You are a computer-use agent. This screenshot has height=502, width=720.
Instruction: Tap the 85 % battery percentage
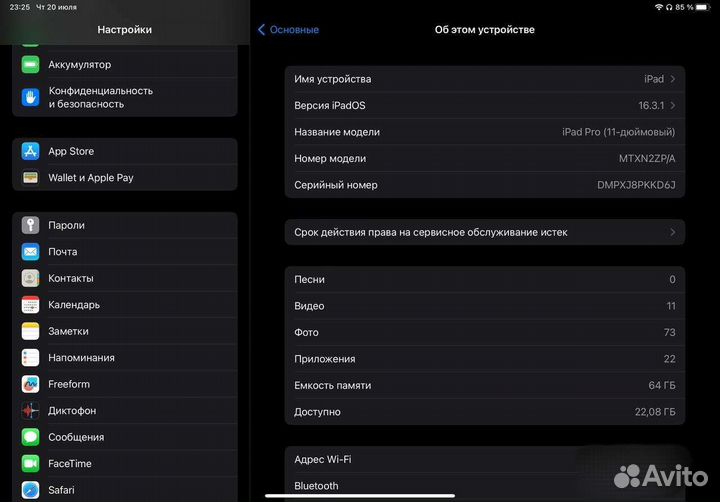(684, 7)
